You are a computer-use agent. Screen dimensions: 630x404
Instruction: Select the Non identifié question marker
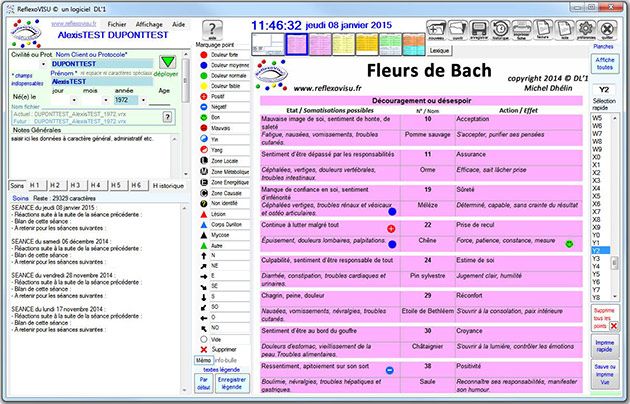click(x=204, y=204)
